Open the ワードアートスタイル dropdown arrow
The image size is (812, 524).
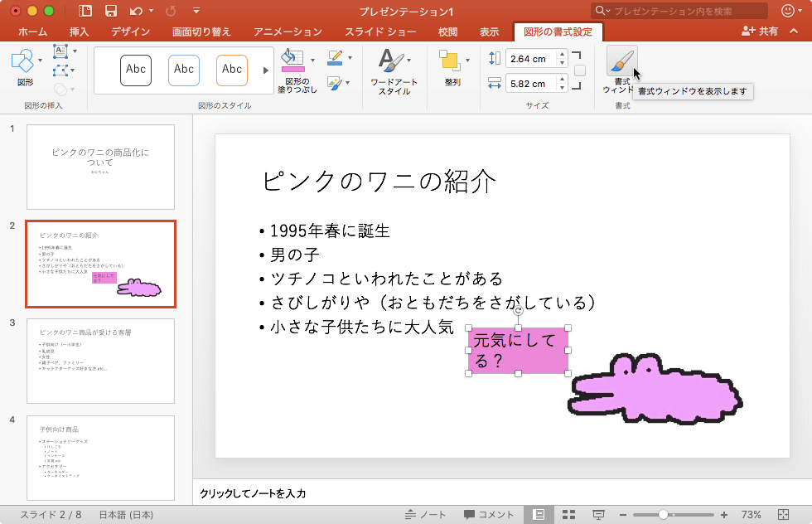coord(408,61)
